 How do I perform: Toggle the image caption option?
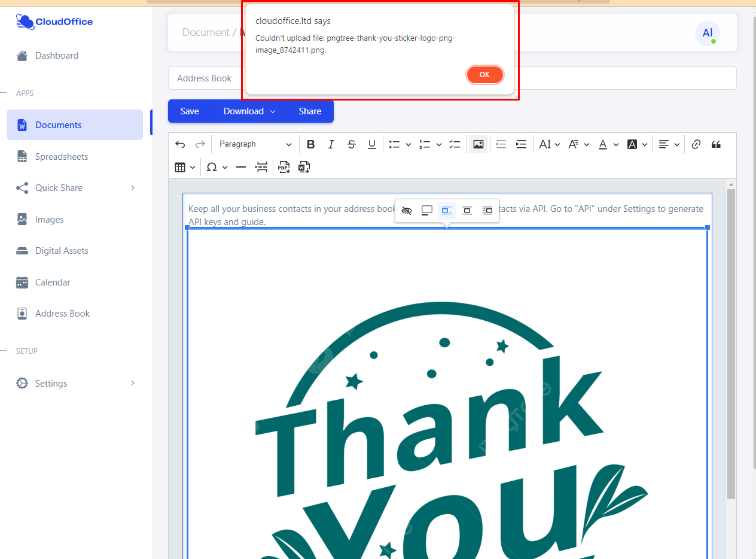pyautogui.click(x=427, y=211)
